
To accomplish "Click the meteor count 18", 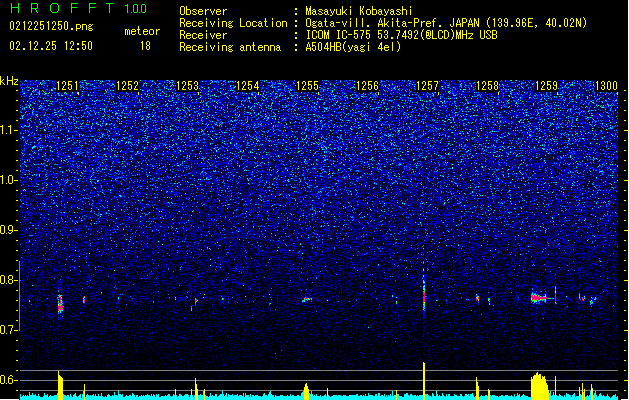I will [145, 46].
